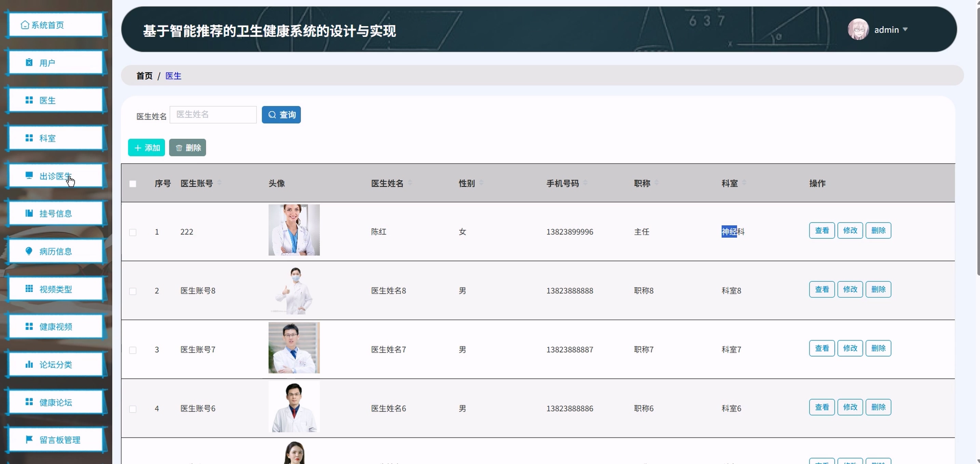Click the monitor icon for 出诊医生
This screenshot has width=980, height=464.
[29, 175]
